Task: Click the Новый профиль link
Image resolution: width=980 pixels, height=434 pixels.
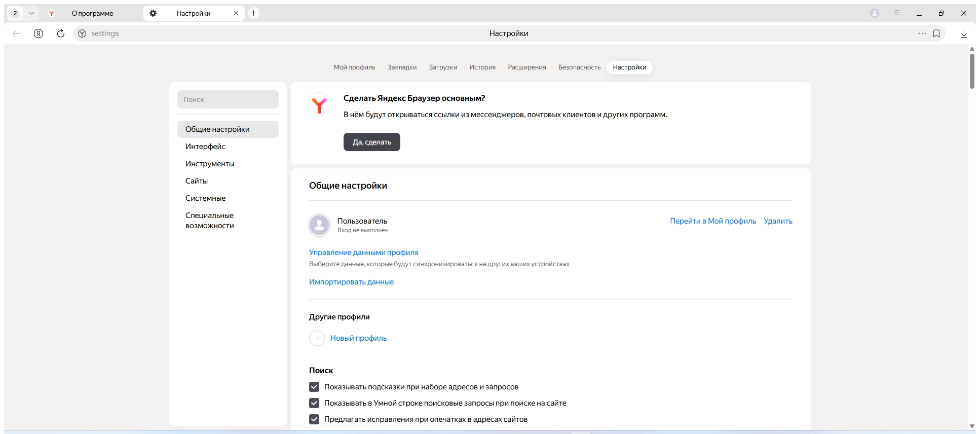Action: pos(358,338)
